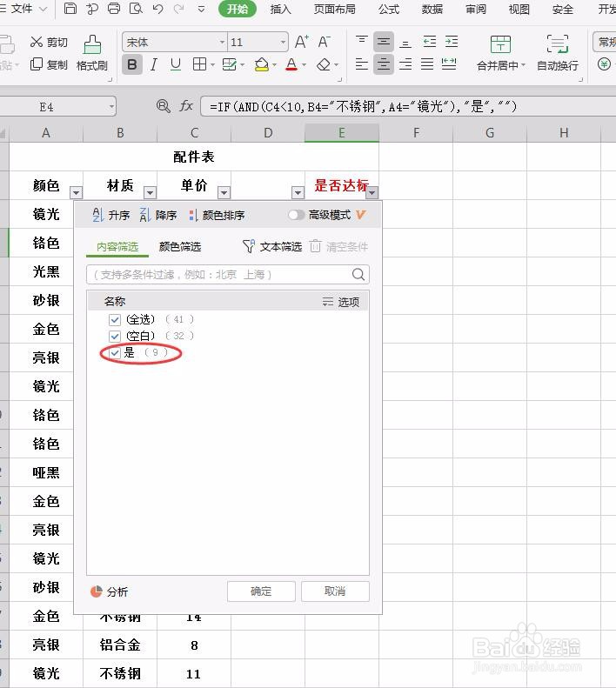This screenshot has height=688, width=616.
Task: Decrease font size with A- icon
Action: click(325, 42)
